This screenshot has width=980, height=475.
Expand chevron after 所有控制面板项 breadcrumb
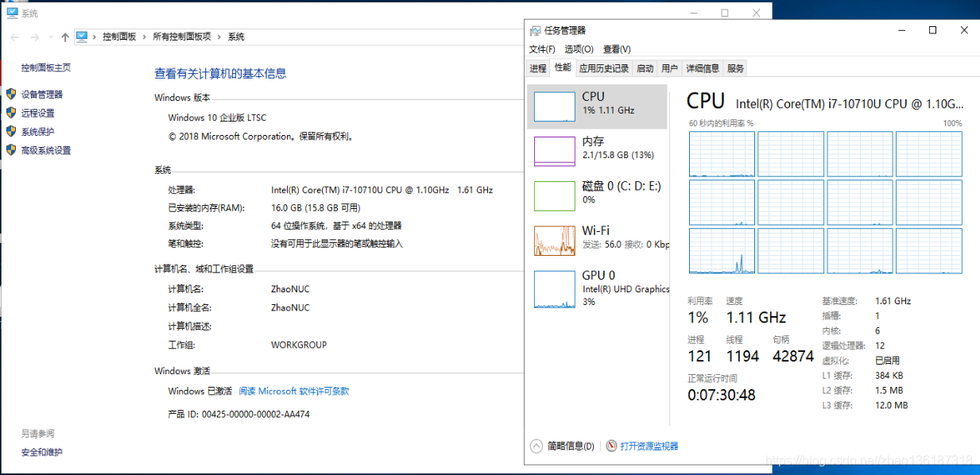click(x=219, y=37)
